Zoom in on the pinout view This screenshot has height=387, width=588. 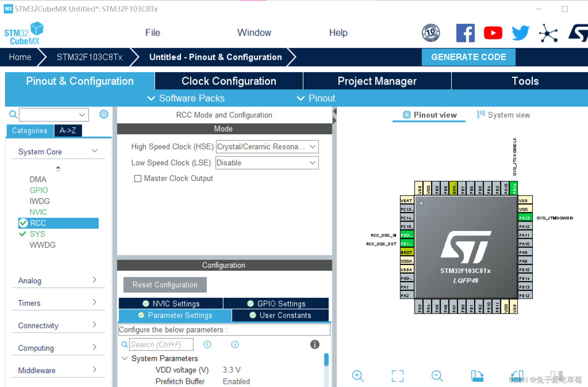coord(358,376)
